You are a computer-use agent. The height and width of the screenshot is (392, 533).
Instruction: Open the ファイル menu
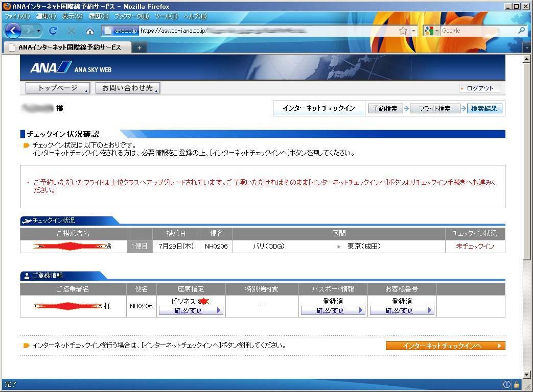(17, 16)
